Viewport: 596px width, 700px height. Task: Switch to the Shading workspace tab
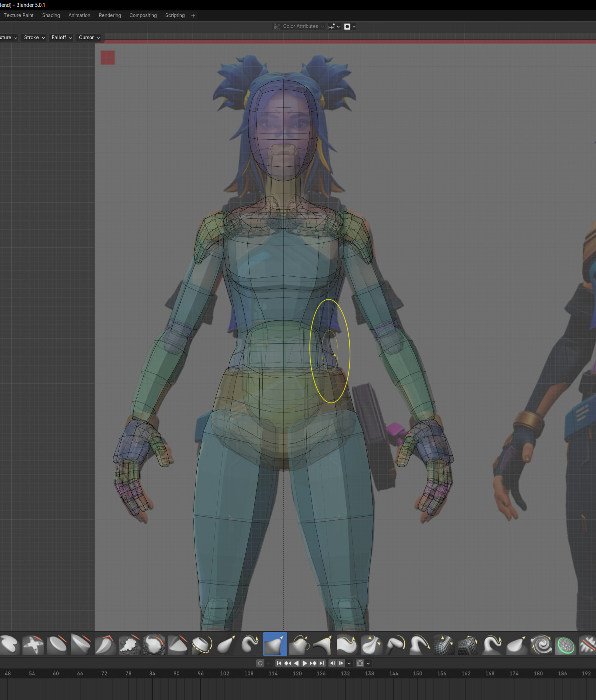click(x=51, y=15)
